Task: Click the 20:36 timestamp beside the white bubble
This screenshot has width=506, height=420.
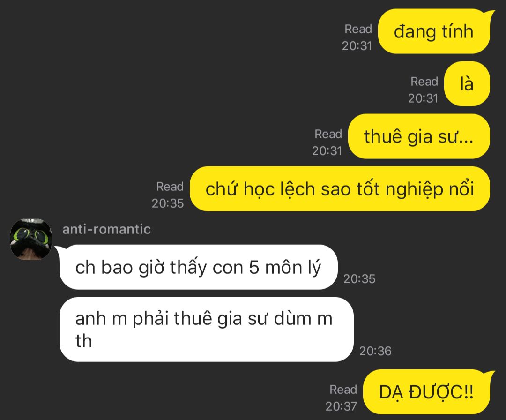Action: (375, 351)
